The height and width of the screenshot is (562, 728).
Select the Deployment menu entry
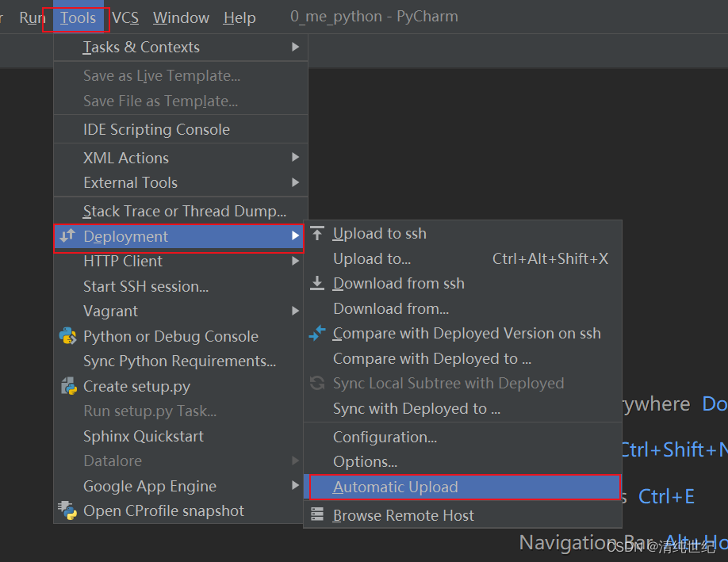178,236
